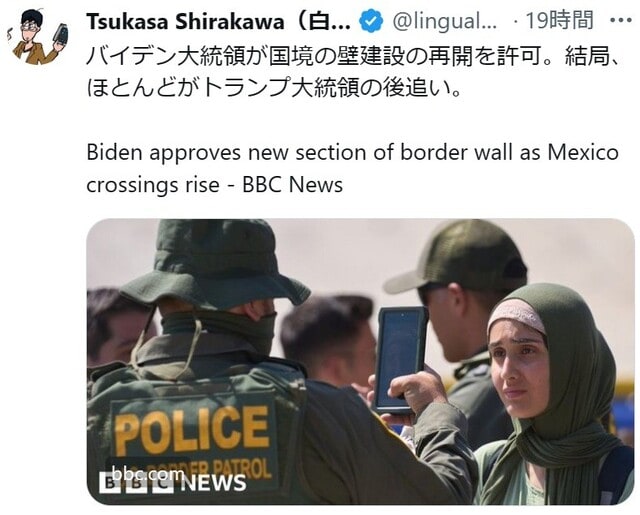Click the 19時間 timestamp
The image size is (640, 515).
[x=559, y=20]
